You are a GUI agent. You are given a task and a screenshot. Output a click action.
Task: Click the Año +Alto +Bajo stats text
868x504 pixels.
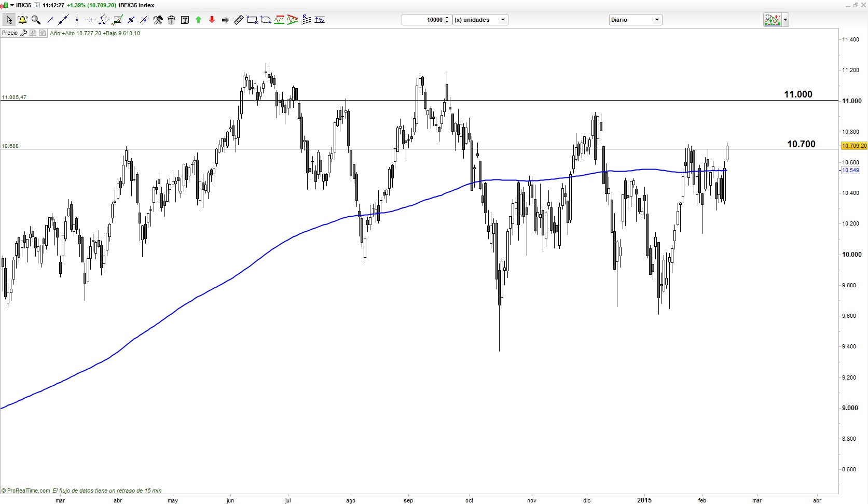click(95, 33)
